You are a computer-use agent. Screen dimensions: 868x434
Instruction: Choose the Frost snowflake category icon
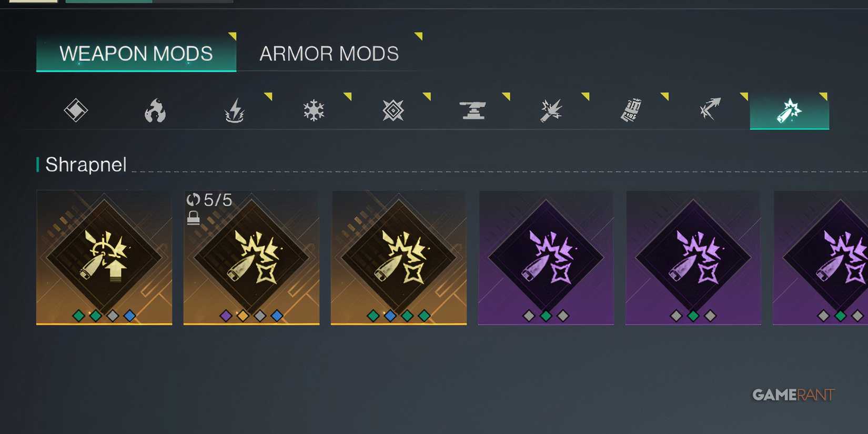314,110
